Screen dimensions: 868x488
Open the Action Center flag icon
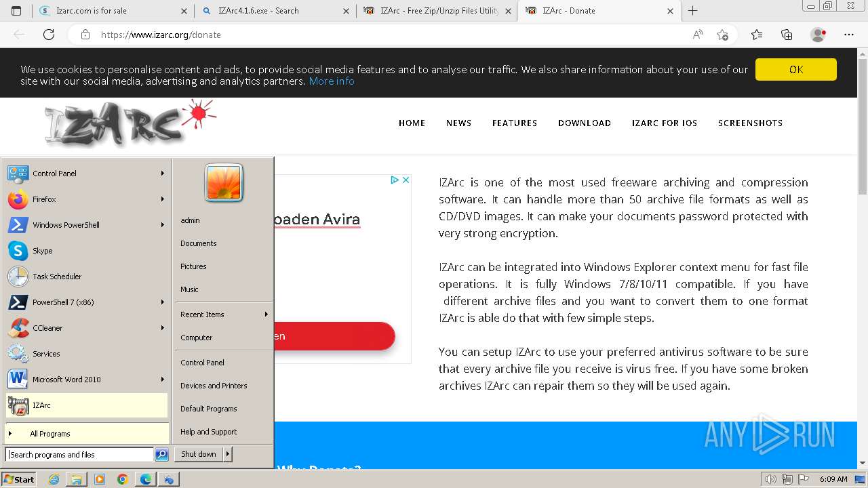point(804,479)
